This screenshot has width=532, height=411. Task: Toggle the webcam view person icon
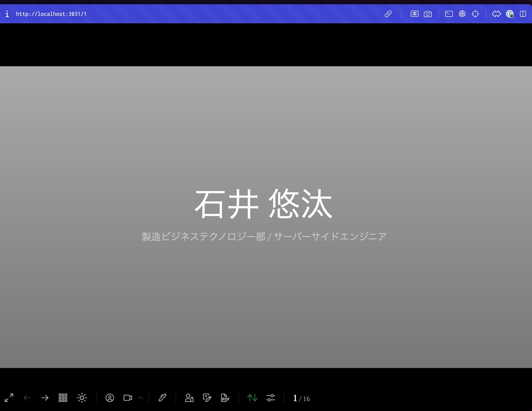tap(110, 398)
